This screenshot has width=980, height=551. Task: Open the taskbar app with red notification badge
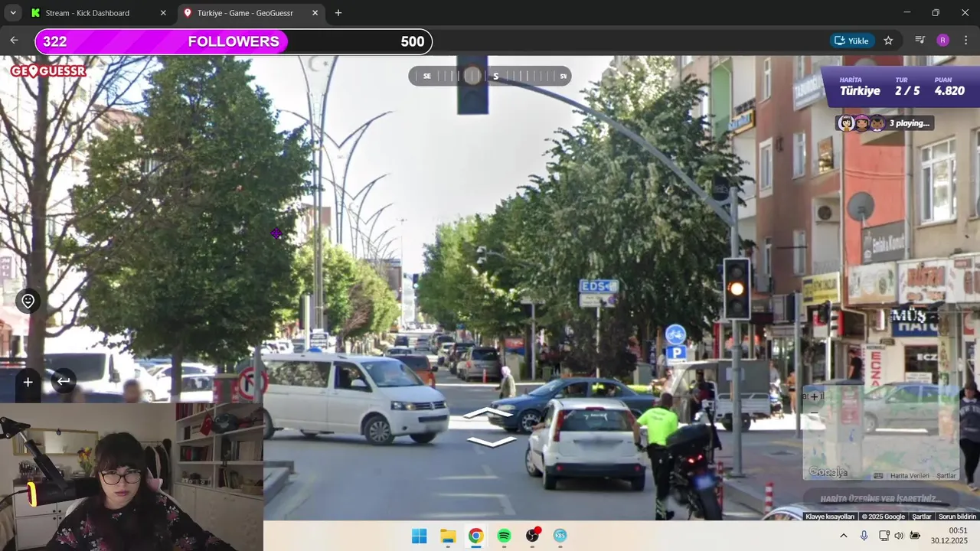click(532, 536)
